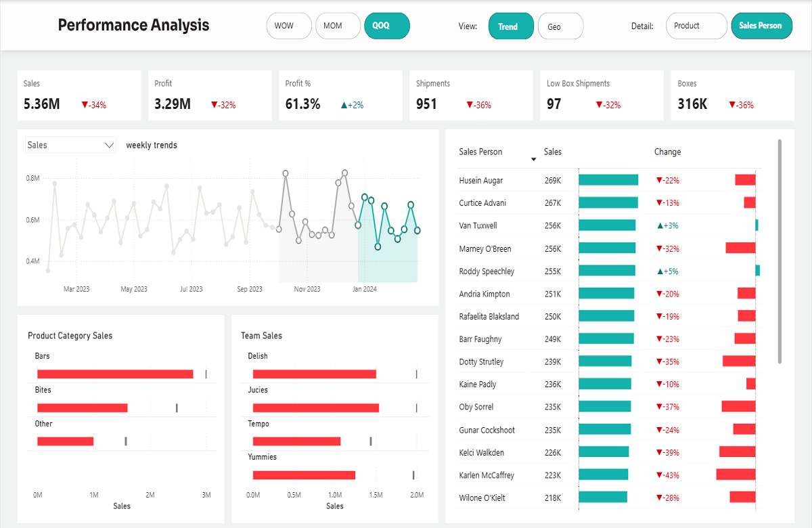Click the Sales KPI card value 5.36M

(41, 104)
